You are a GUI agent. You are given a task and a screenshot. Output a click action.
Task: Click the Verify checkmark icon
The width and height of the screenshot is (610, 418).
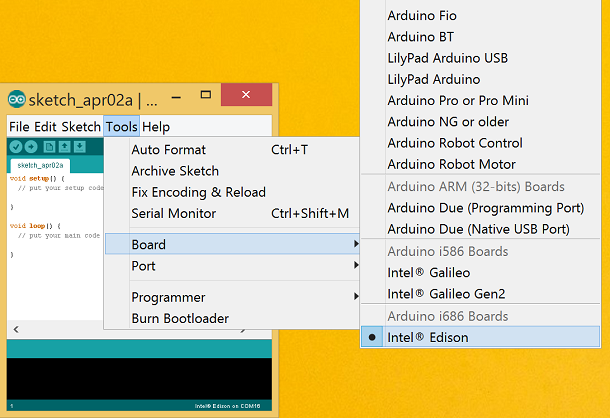(x=16, y=147)
